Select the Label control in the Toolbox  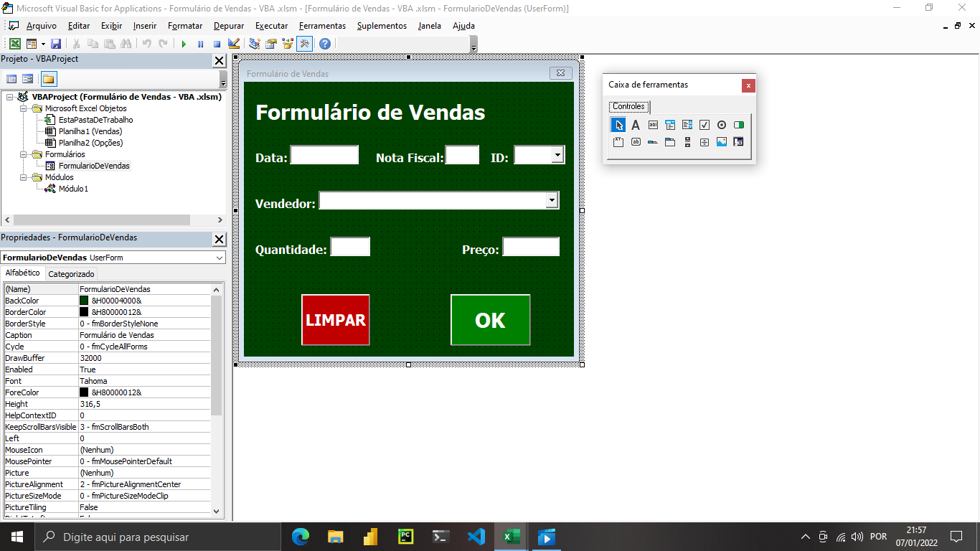pos(636,124)
